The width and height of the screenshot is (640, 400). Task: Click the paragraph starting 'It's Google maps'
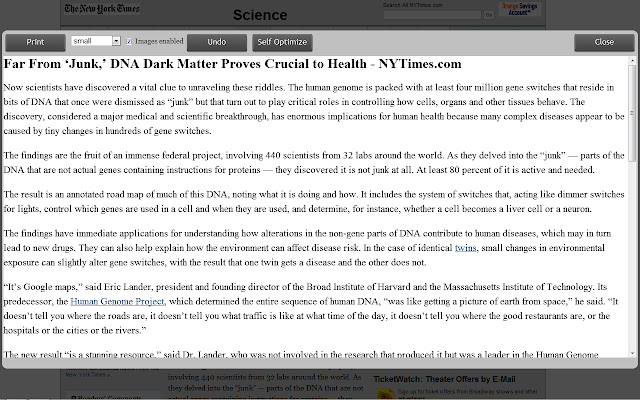coord(311,309)
